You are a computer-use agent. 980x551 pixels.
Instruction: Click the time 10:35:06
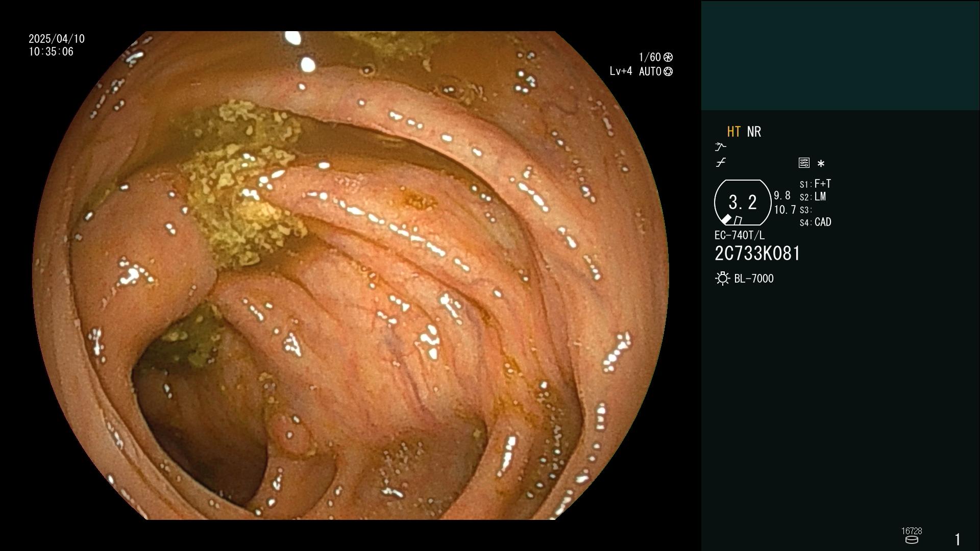51,52
